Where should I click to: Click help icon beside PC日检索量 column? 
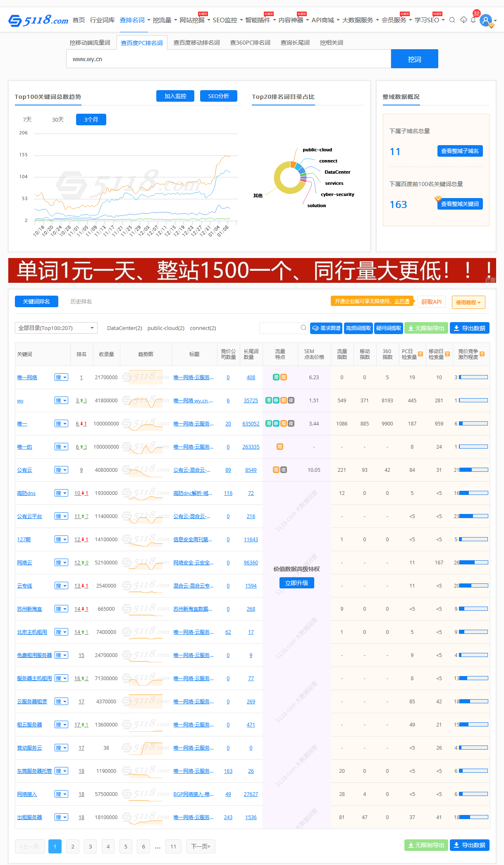tap(420, 354)
